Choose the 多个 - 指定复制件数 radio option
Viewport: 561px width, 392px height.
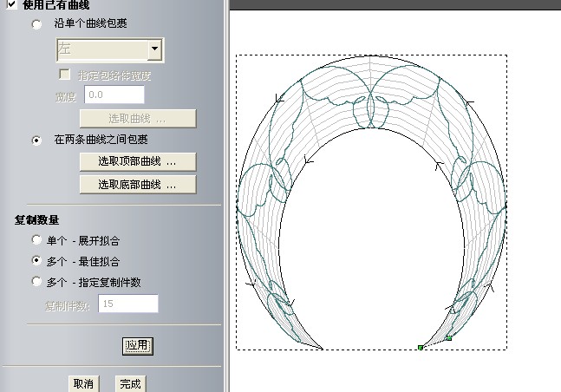pos(36,281)
